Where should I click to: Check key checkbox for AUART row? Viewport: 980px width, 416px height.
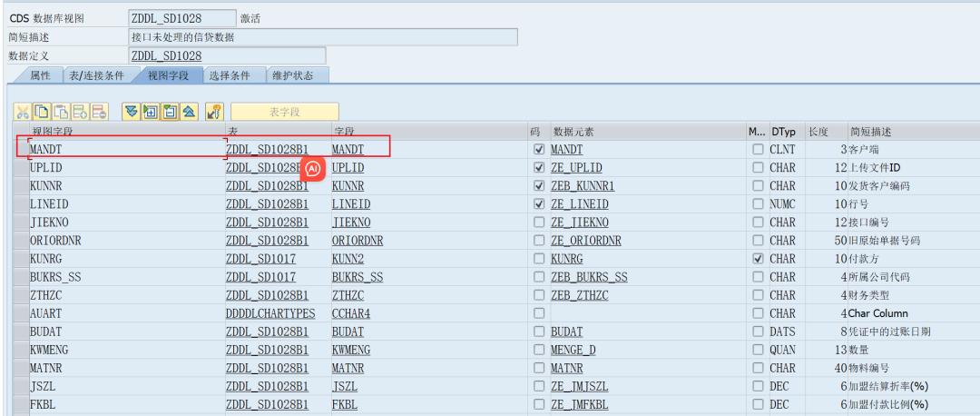click(539, 313)
